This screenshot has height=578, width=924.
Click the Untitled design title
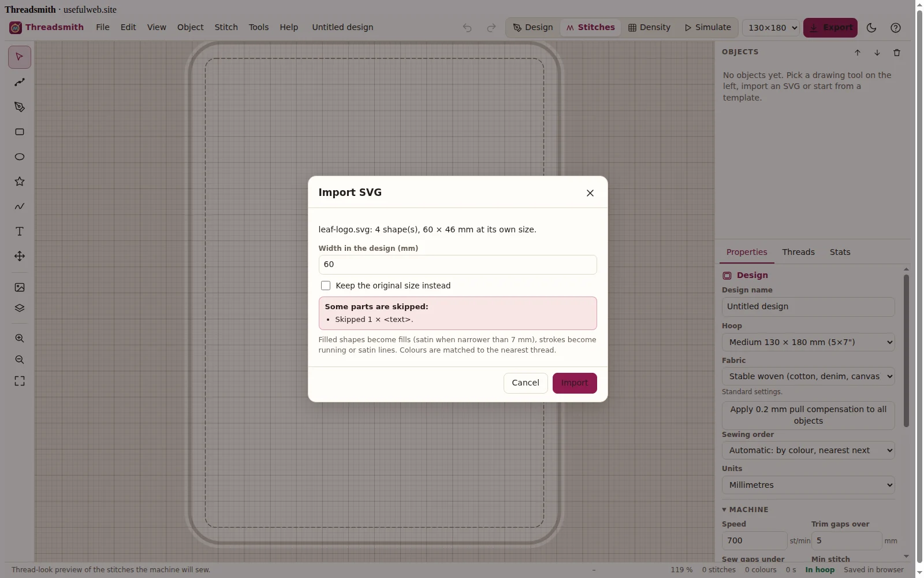(x=342, y=27)
